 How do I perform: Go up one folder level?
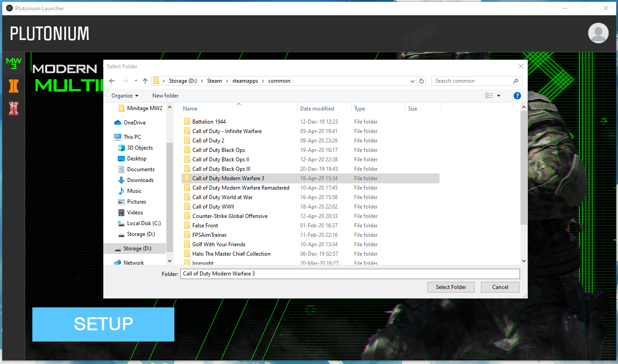pos(145,81)
